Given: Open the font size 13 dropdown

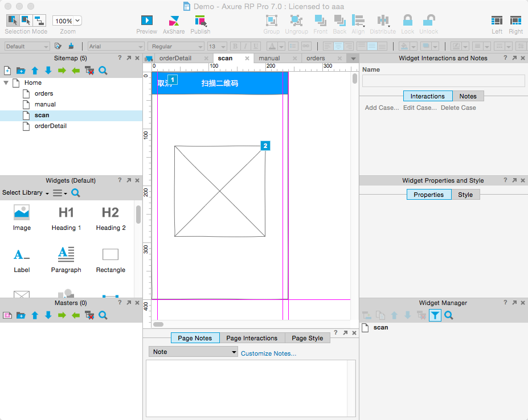Looking at the screenshot, I should pyautogui.click(x=217, y=46).
